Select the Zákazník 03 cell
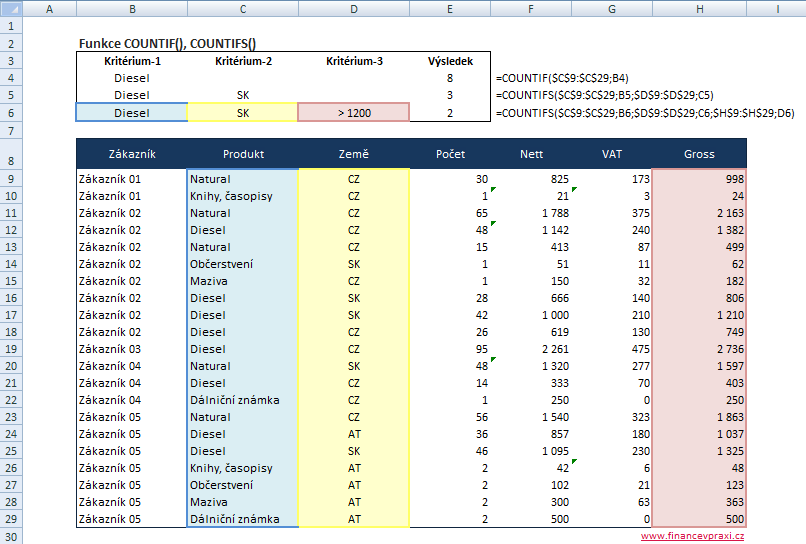The image size is (806, 544). click(x=132, y=349)
